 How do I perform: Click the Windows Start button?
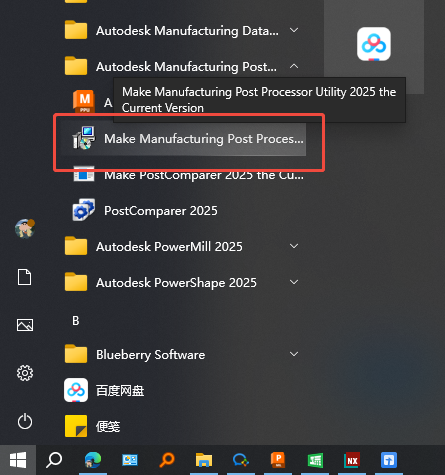18,460
